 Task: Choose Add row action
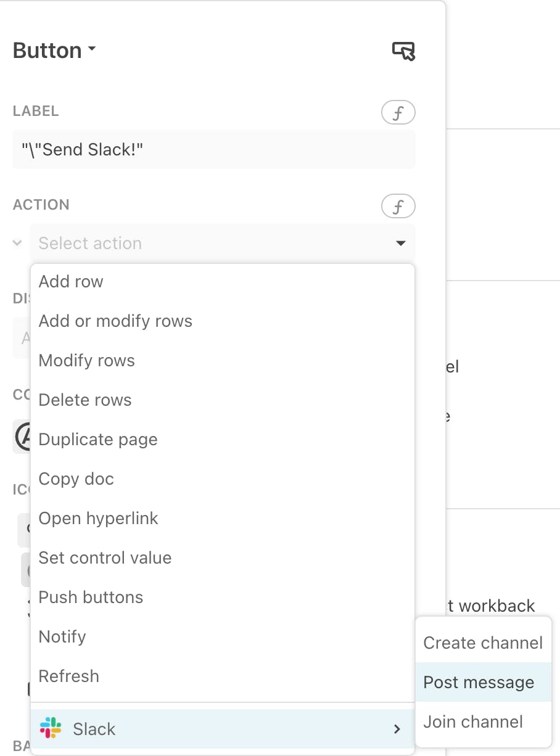(x=222, y=282)
